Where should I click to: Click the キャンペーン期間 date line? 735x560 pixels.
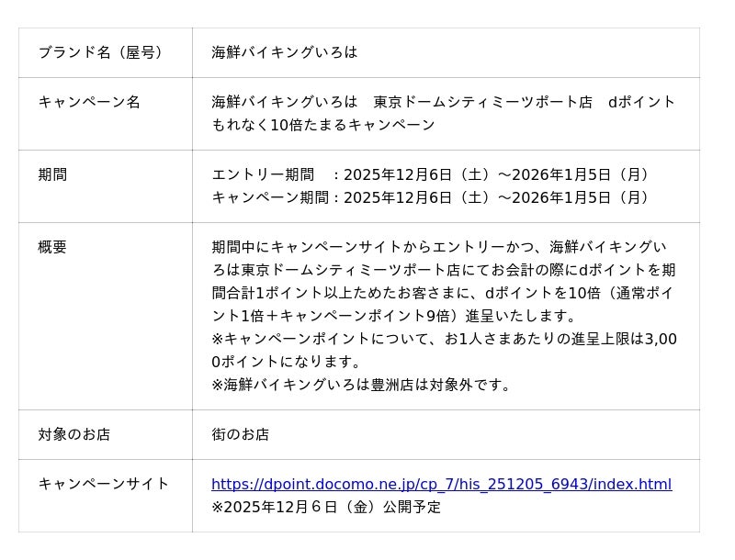pos(432,197)
